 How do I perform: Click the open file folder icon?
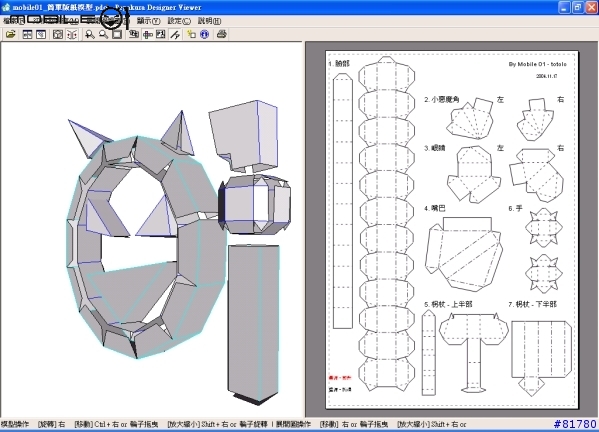click(x=11, y=34)
